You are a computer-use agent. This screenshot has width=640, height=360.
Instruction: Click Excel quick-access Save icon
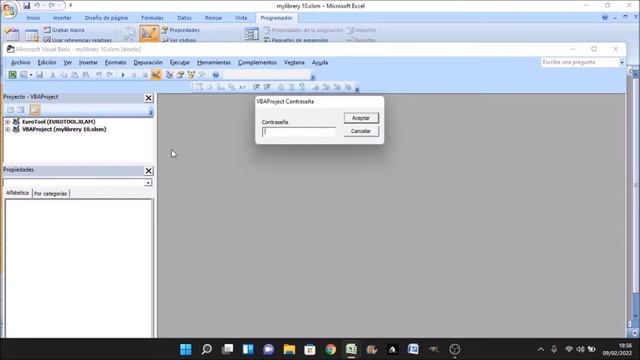(x=27, y=6)
